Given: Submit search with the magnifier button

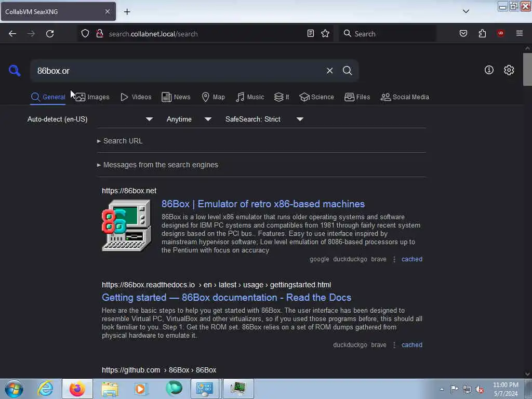Looking at the screenshot, I should 347,71.
